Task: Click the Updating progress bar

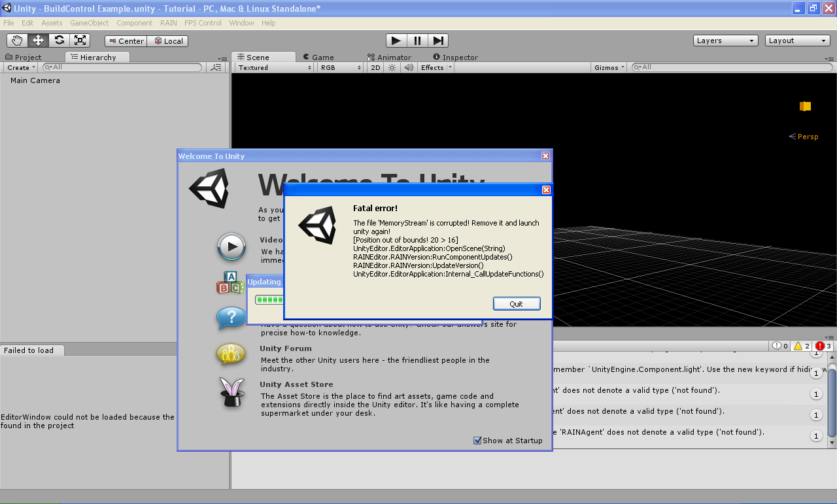Action: [269, 300]
